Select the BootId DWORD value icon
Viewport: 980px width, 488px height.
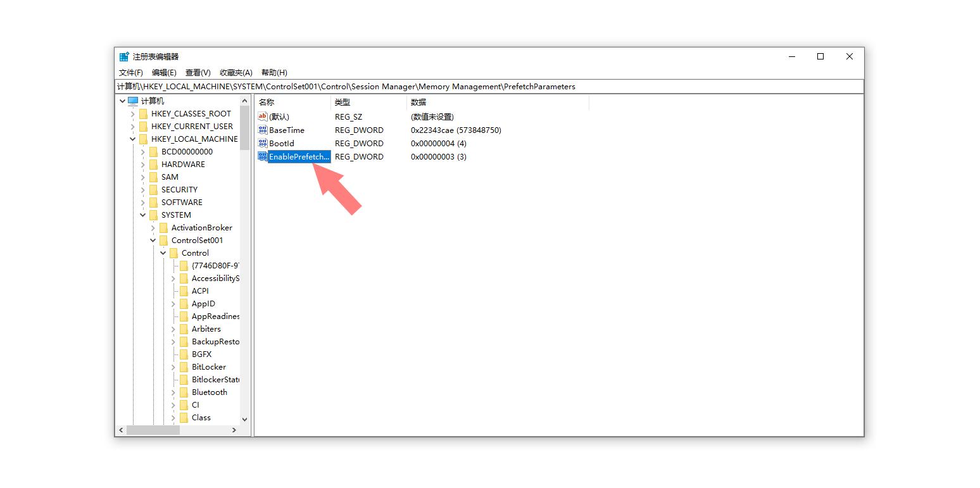pyautogui.click(x=263, y=143)
